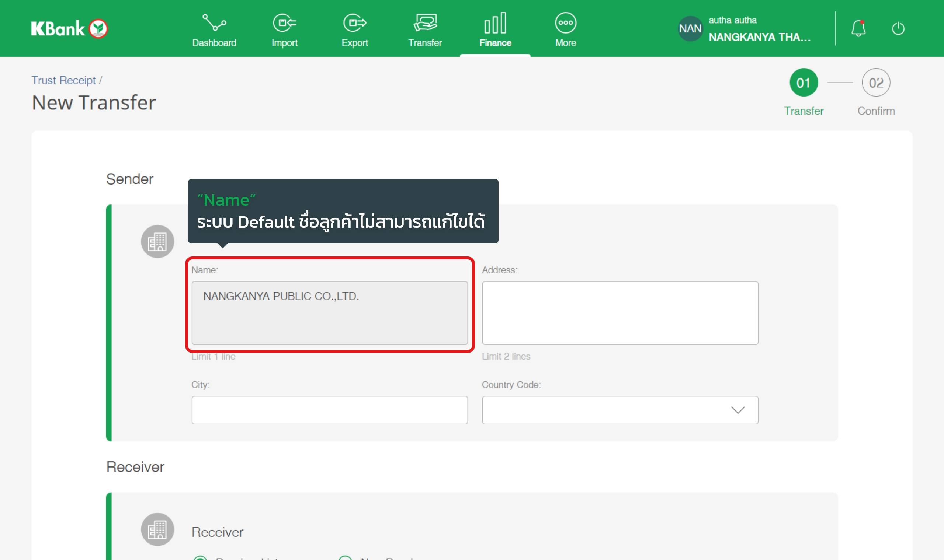Click step 02 Confirm indicator
The image size is (944, 560).
click(876, 83)
